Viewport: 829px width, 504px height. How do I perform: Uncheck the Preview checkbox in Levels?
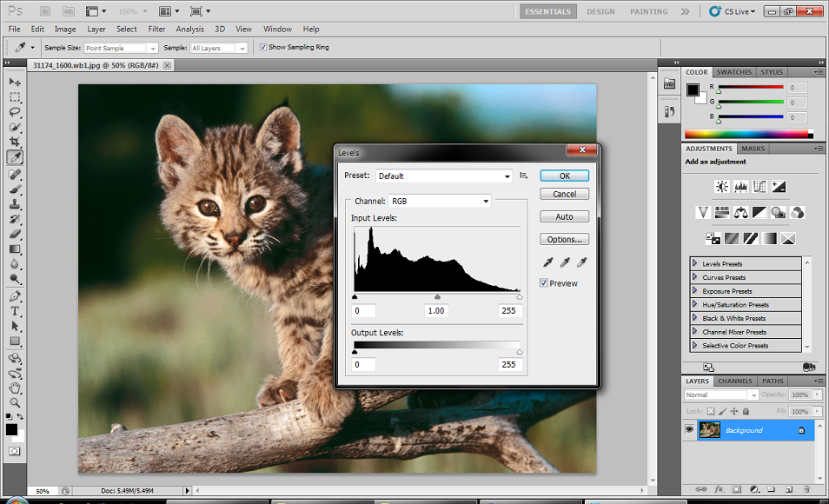tap(543, 283)
